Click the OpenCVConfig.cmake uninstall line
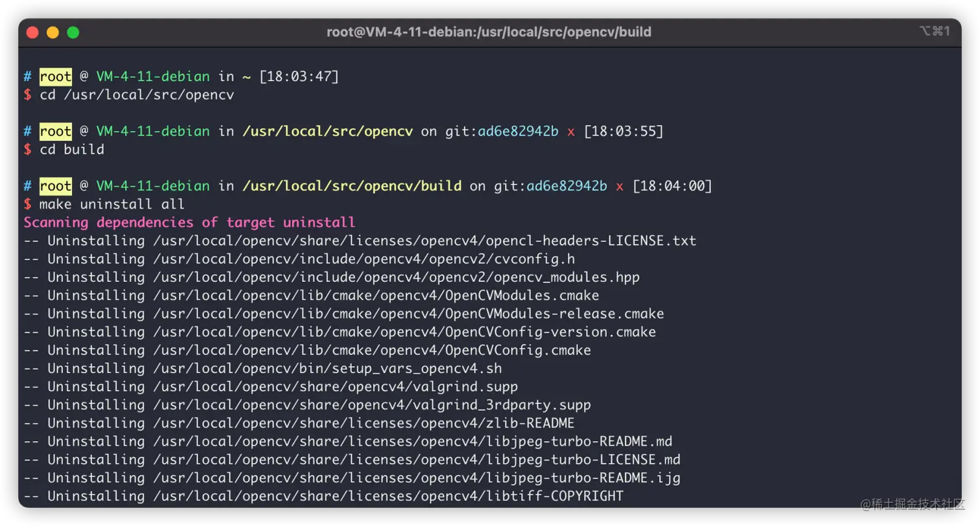 (307, 350)
